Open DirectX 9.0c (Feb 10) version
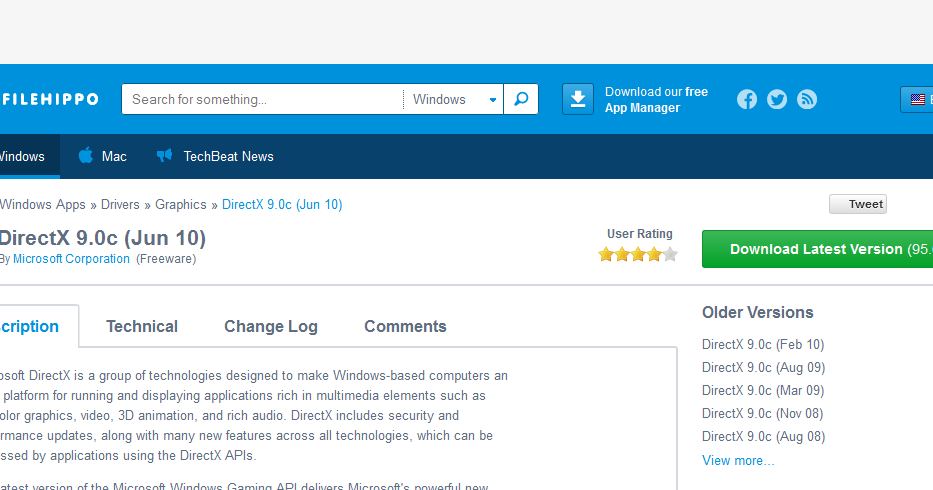Screen dimensions: 933x490 (x=763, y=344)
